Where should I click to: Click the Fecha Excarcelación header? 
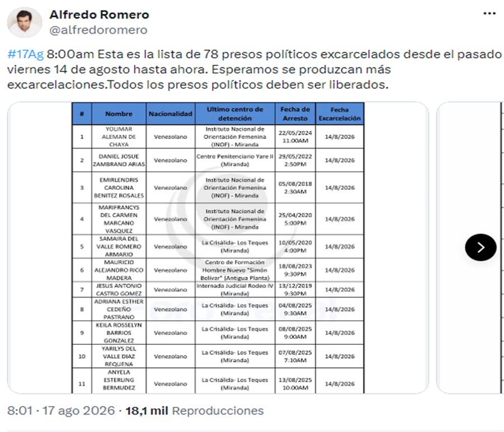point(340,114)
